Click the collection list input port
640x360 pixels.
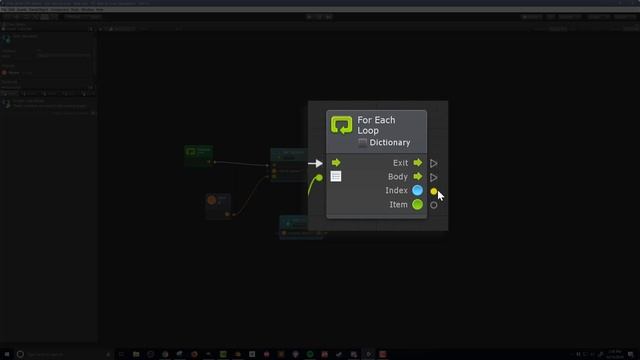coord(336,176)
